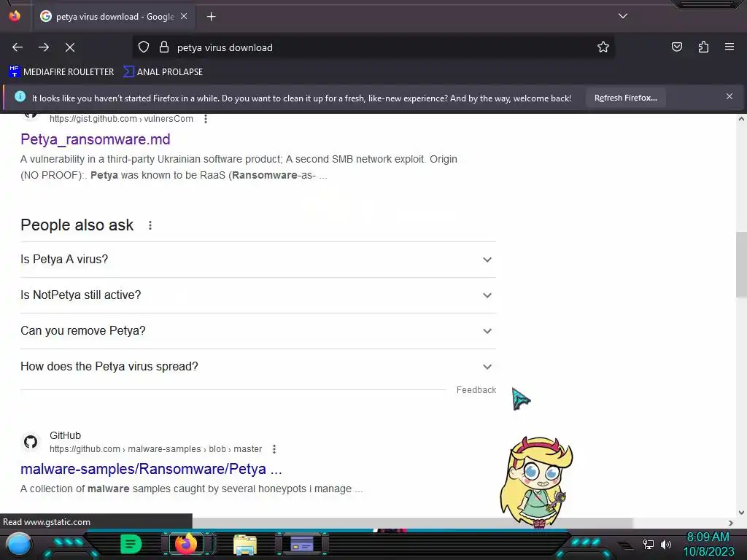Screen dimensions: 747x560
Task: Click the scroll down arrow
Action: [741, 513]
